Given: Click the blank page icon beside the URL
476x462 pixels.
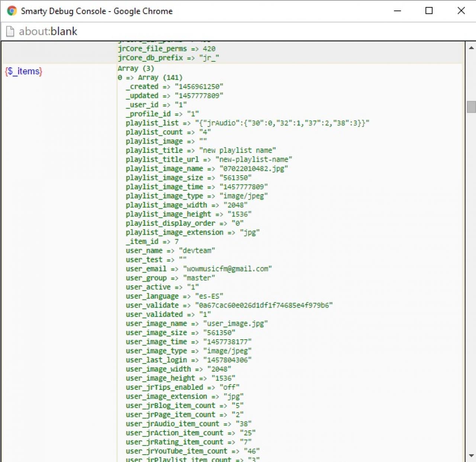Looking at the screenshot, I should tap(10, 32).
